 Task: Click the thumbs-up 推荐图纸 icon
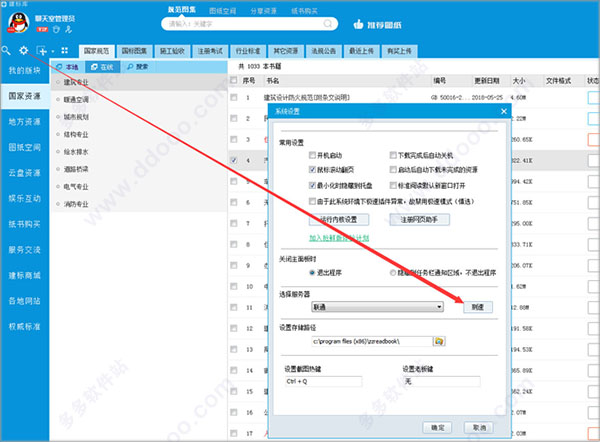358,24
